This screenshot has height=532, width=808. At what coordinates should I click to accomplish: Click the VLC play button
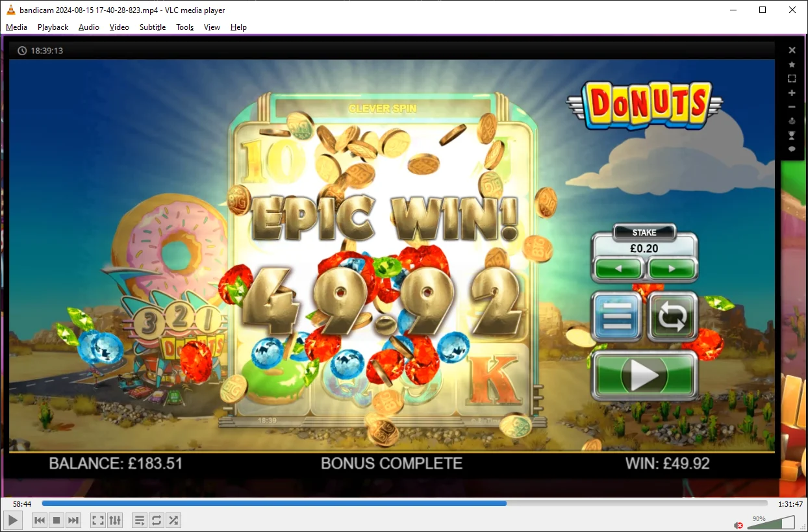13,520
